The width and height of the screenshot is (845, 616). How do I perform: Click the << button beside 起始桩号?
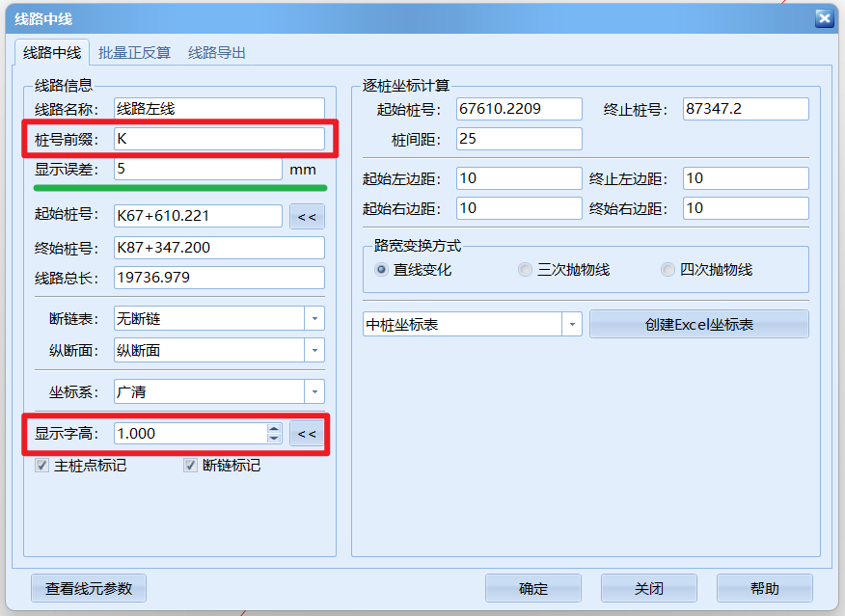tap(307, 217)
